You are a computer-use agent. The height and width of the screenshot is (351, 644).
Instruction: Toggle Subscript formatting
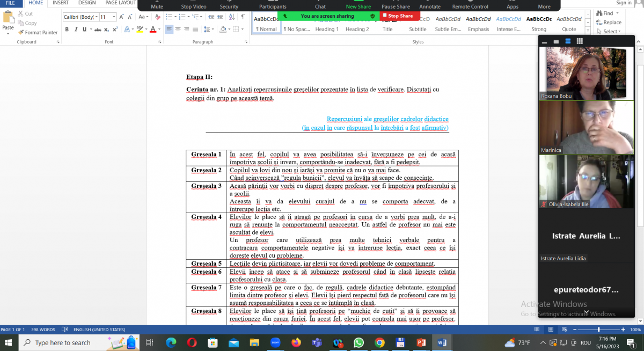tap(107, 30)
